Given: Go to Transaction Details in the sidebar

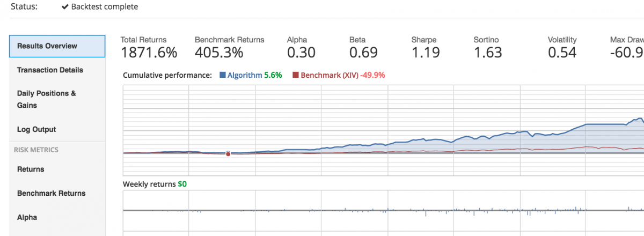Looking at the screenshot, I should pyautogui.click(x=50, y=70).
